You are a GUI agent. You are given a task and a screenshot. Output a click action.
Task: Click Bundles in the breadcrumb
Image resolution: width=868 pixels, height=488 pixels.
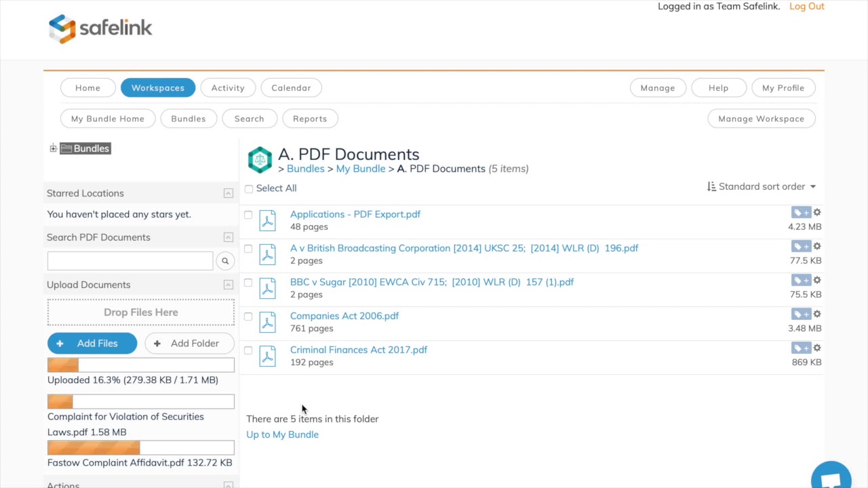[x=305, y=169]
